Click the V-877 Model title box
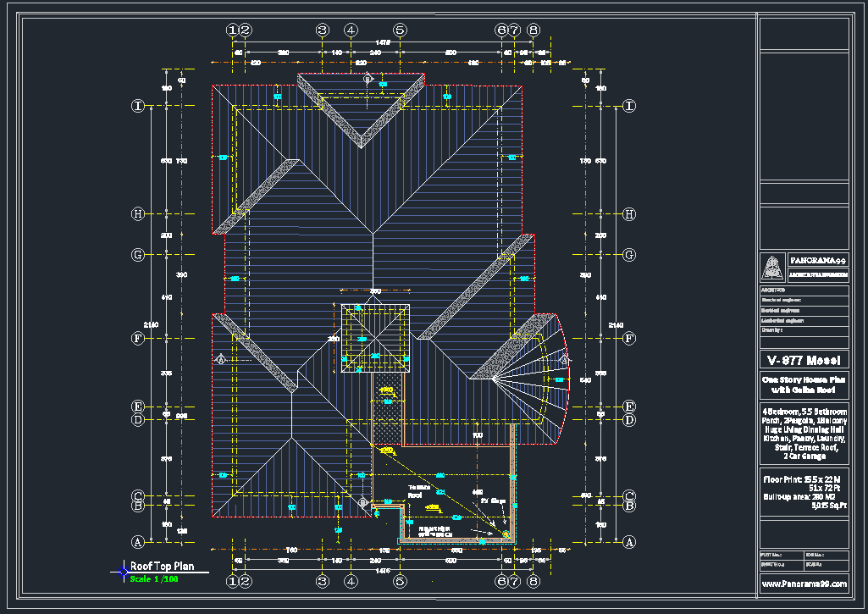This screenshot has height=614, width=868. click(804, 361)
